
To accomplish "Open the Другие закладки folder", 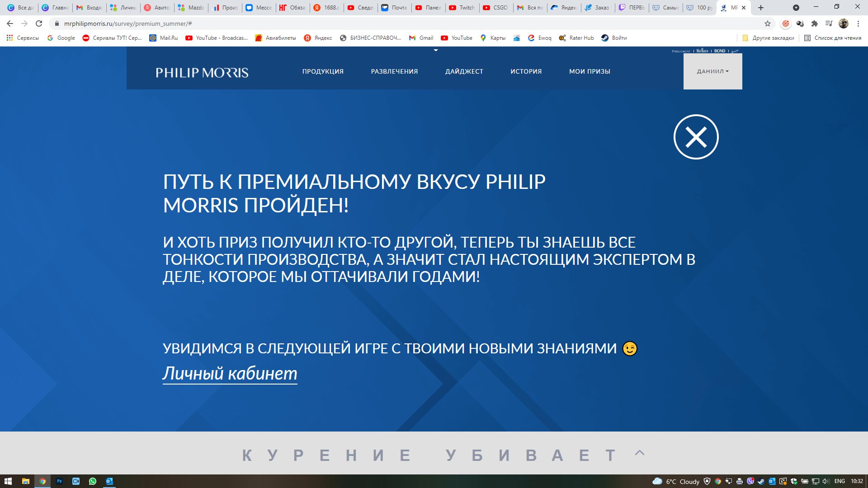I will coord(768,38).
